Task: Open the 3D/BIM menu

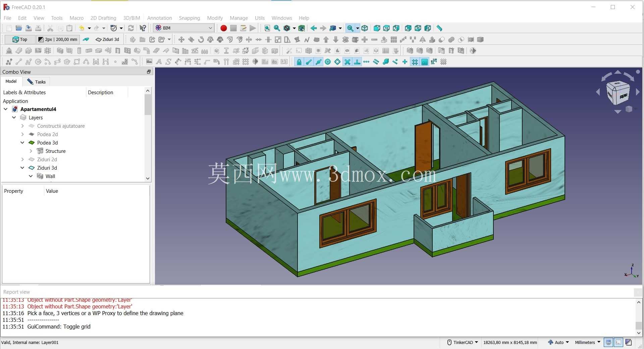Action: tap(131, 18)
